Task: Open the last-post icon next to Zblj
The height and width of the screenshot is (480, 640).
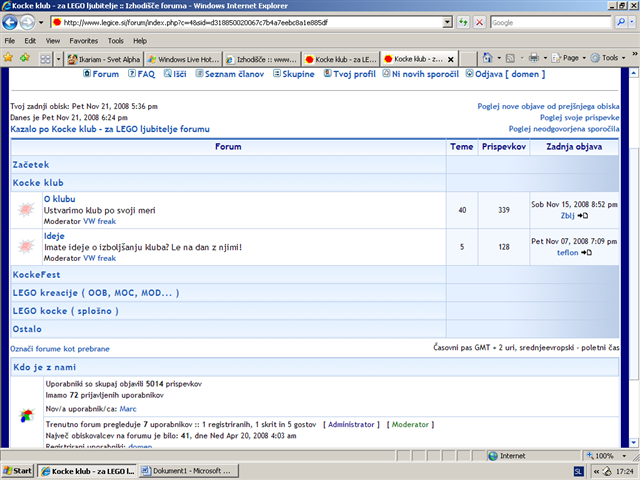Action: click(583, 216)
